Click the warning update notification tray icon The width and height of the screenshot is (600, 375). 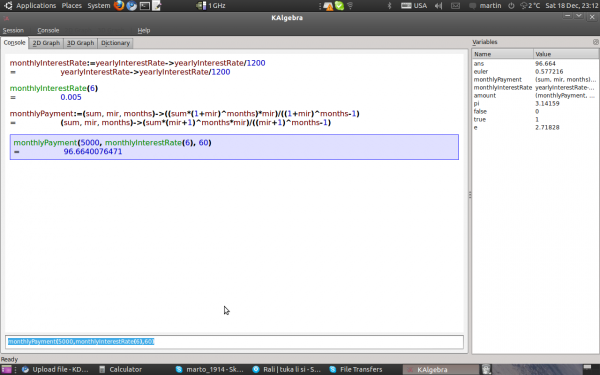[328, 6]
